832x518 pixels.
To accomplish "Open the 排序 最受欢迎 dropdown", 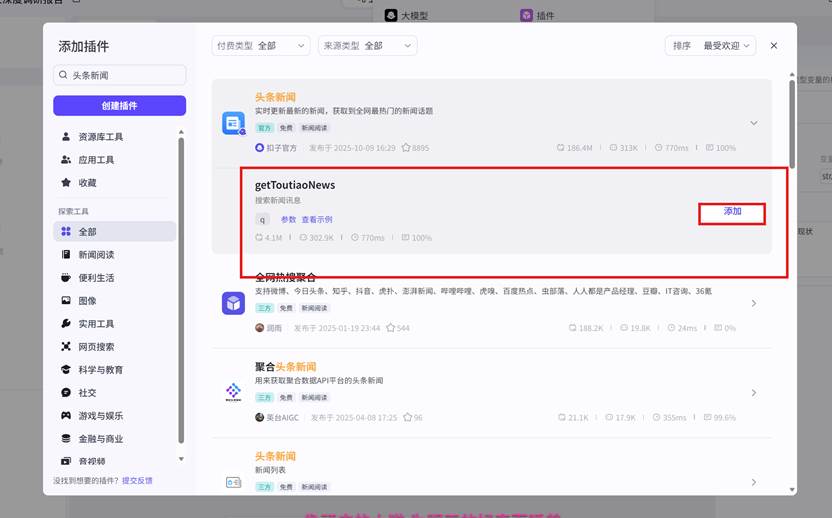I will click(x=710, y=46).
